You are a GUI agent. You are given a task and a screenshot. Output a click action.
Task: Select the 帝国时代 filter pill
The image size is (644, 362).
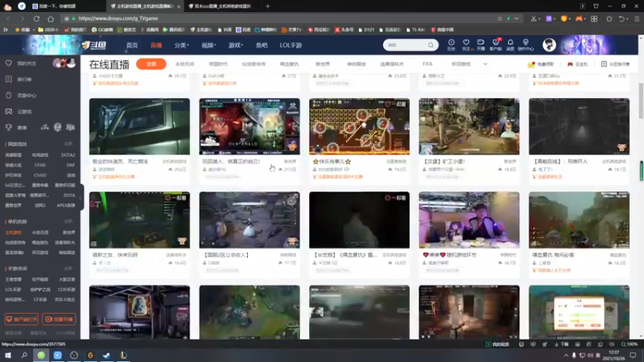click(x=218, y=64)
